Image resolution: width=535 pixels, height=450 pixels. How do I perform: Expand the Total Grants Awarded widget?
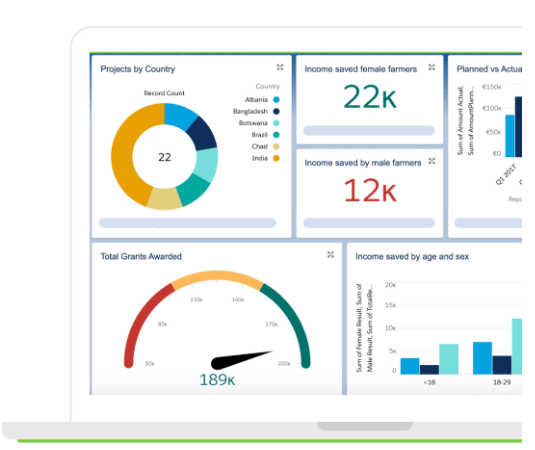pyautogui.click(x=330, y=255)
